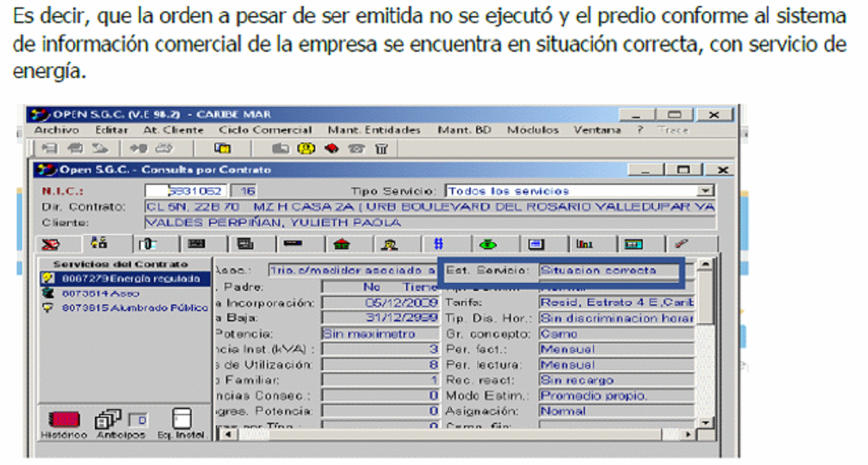Open the Tipo Servicio dropdown arrow

tap(705, 191)
